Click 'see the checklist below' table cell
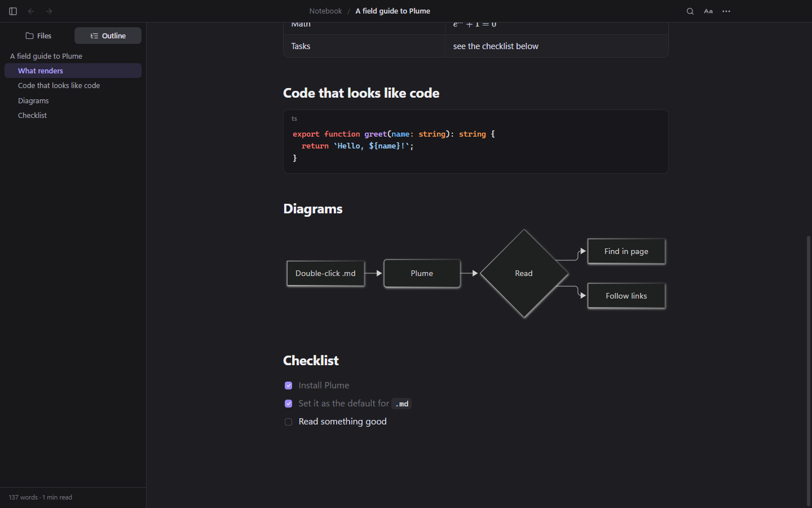The width and height of the screenshot is (812, 508). point(557,46)
